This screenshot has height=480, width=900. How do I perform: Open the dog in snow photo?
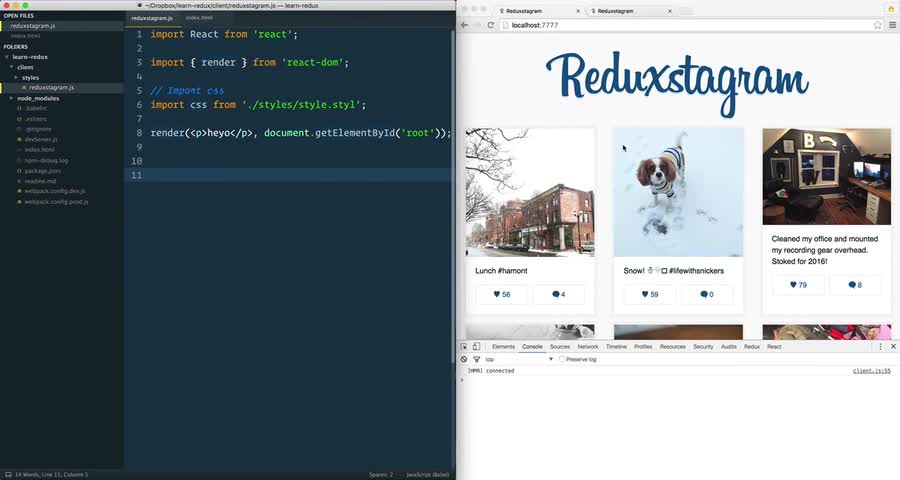pyautogui.click(x=678, y=192)
